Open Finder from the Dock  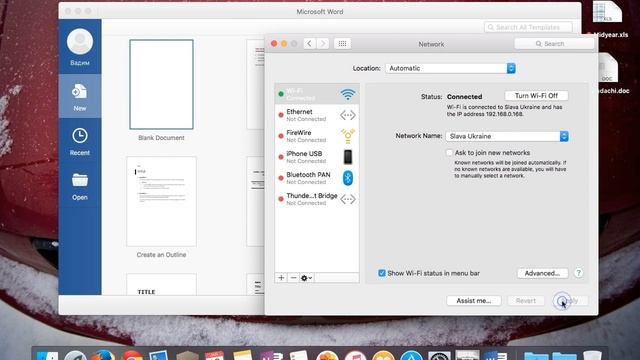47,355
